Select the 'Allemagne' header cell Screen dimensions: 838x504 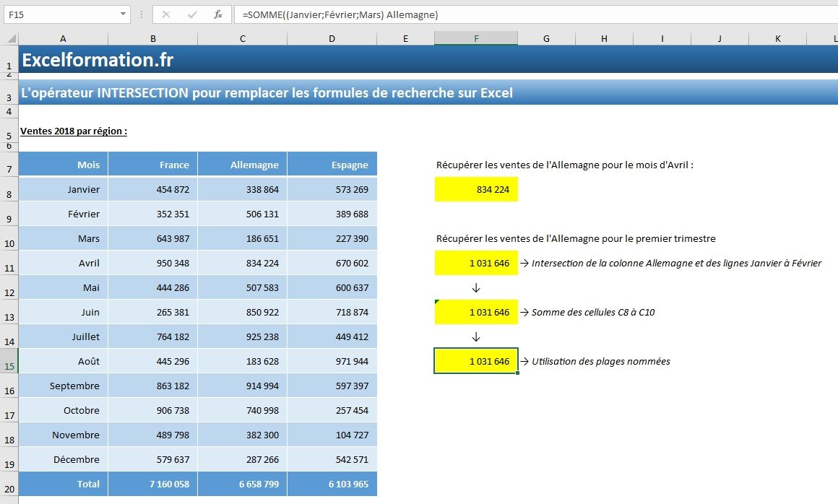(x=243, y=165)
